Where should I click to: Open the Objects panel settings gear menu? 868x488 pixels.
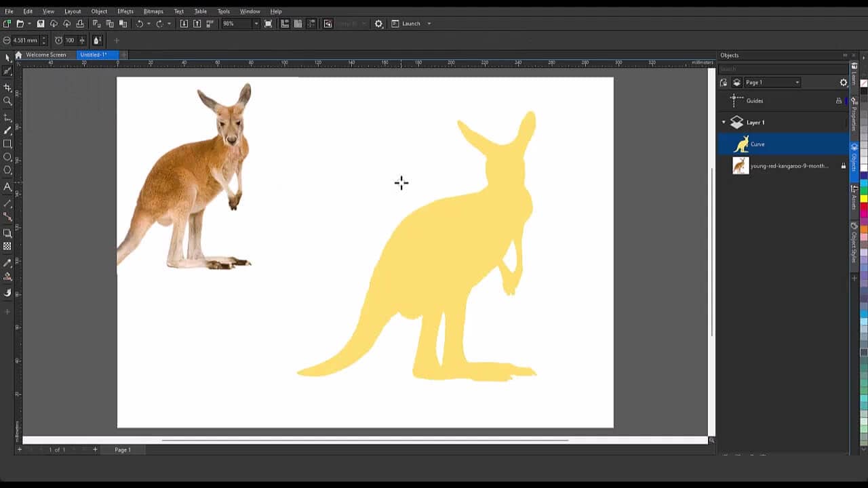pyautogui.click(x=844, y=83)
